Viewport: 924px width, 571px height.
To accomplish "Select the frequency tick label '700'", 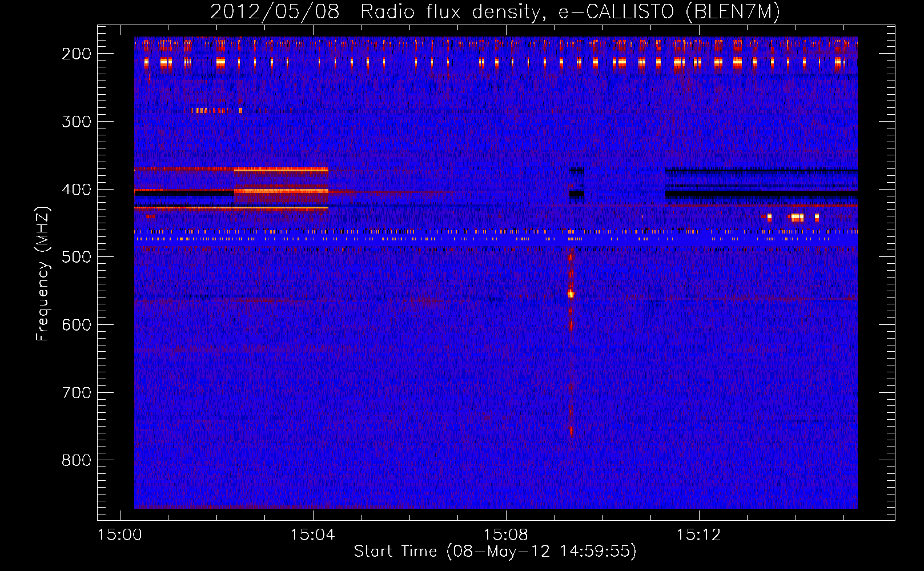I will (x=76, y=393).
